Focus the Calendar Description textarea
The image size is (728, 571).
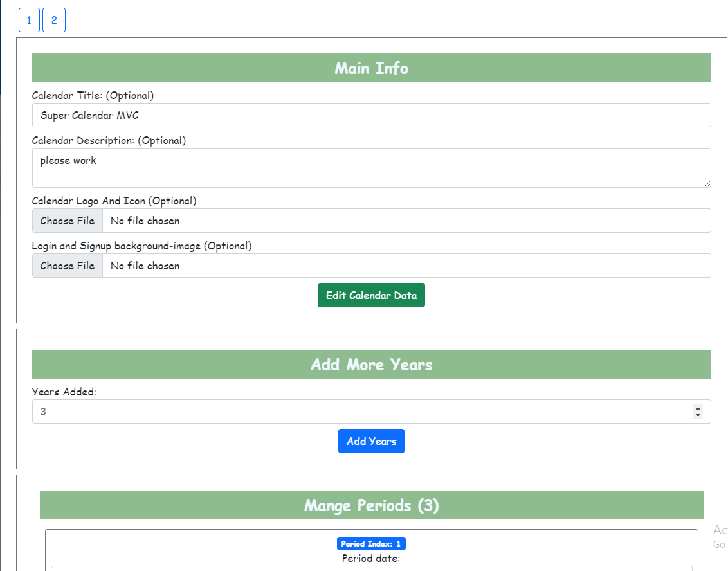pos(372,168)
